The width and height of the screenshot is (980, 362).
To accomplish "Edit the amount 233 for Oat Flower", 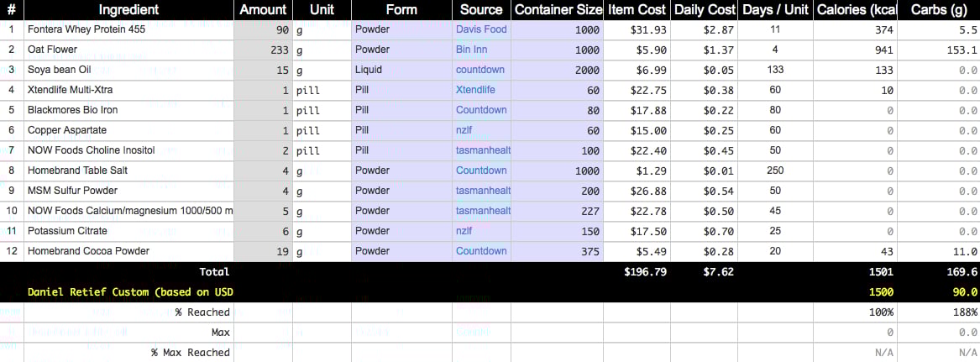I will point(263,50).
